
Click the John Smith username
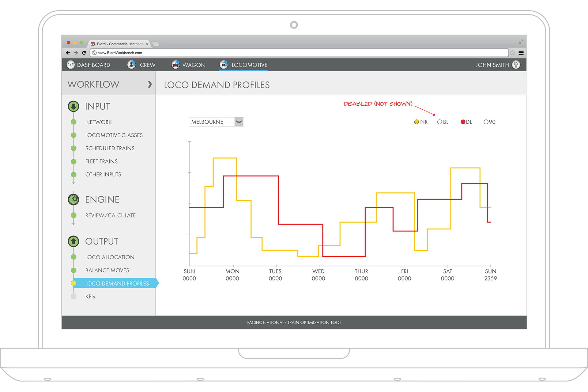click(492, 65)
